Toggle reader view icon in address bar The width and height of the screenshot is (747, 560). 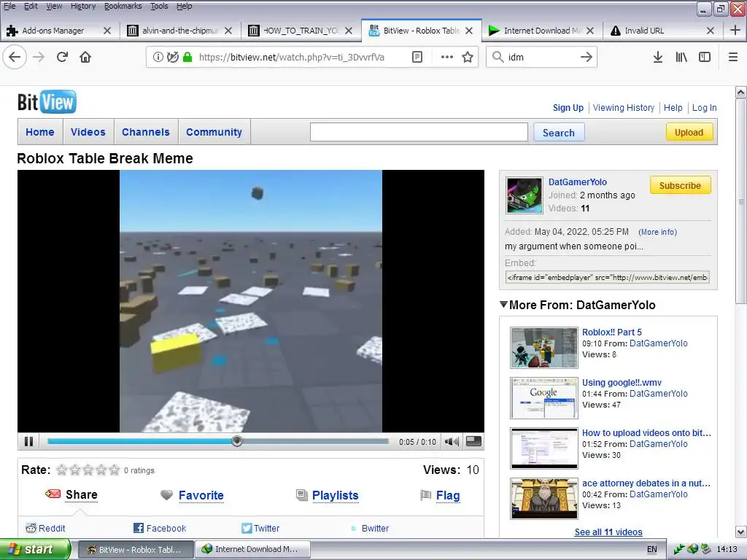[x=417, y=57]
